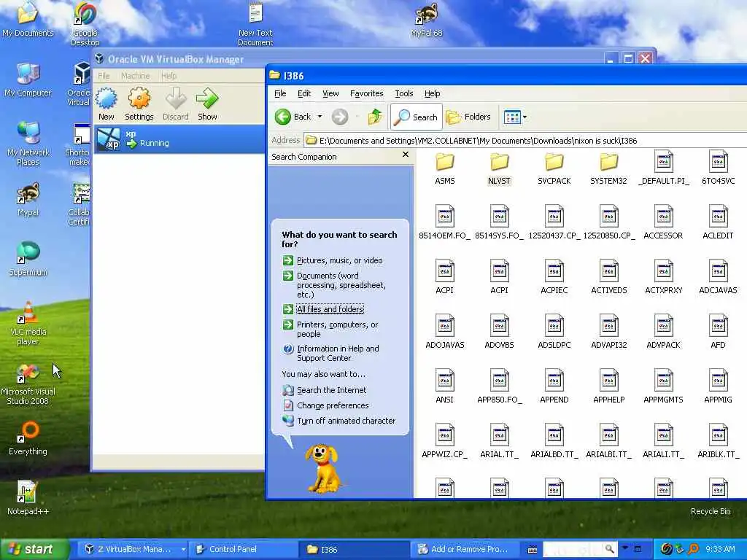
Task: Switch to Control Panel taskbar button
Action: pos(244,549)
